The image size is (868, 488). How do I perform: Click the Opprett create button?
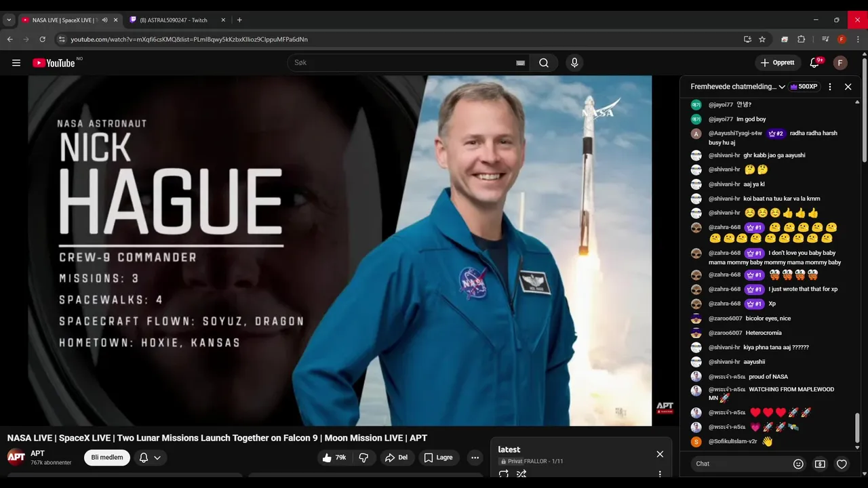click(778, 63)
